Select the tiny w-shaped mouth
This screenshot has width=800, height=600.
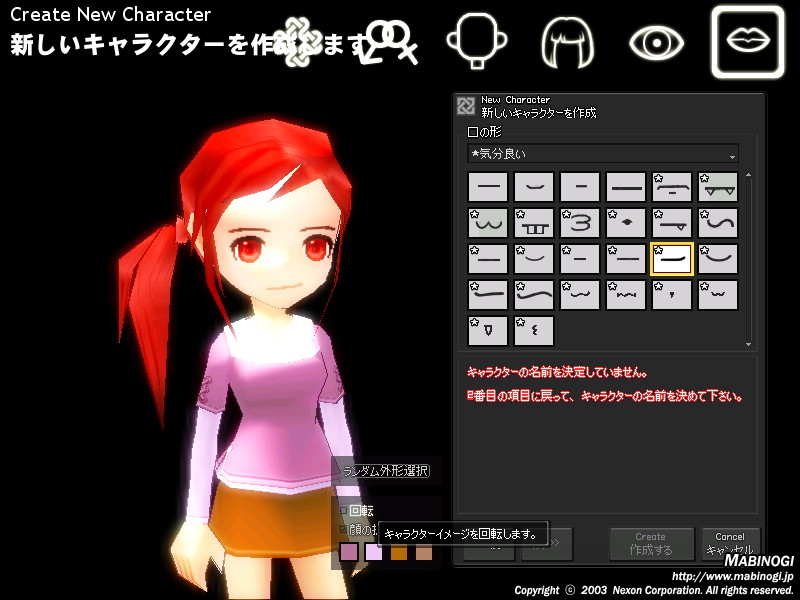(x=718, y=295)
